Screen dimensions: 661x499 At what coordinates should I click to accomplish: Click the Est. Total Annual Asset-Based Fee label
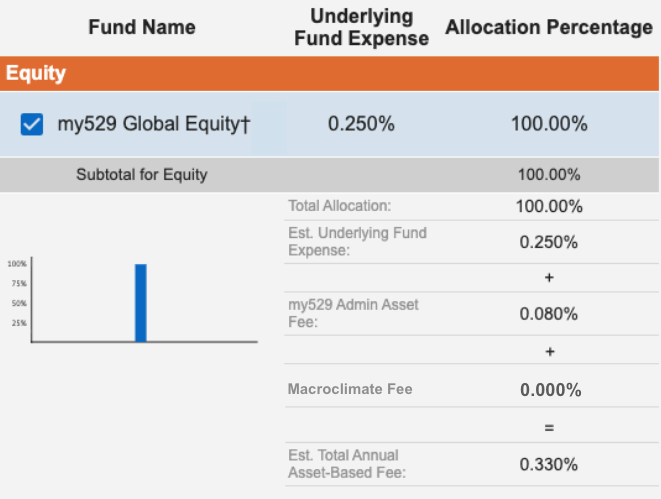tap(347, 464)
